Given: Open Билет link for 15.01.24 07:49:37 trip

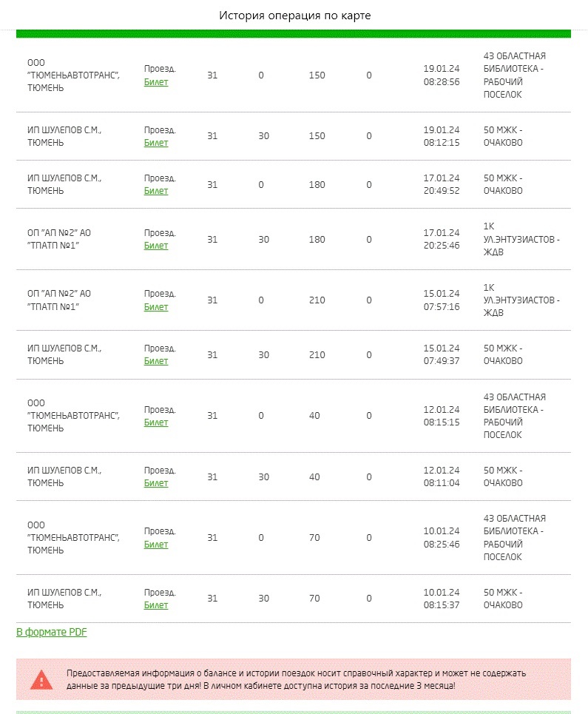Looking at the screenshot, I should pyautogui.click(x=156, y=361).
